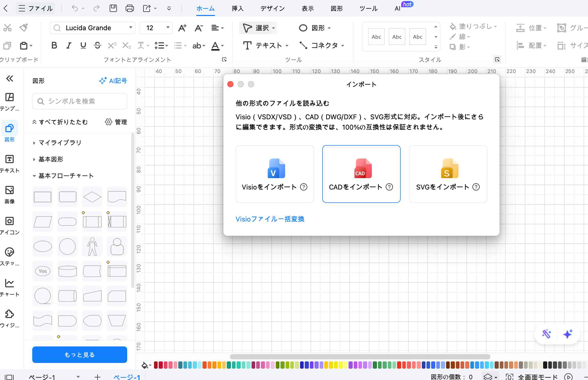
Task: Open the アイコン sidebar panel
Action: click(x=10, y=226)
